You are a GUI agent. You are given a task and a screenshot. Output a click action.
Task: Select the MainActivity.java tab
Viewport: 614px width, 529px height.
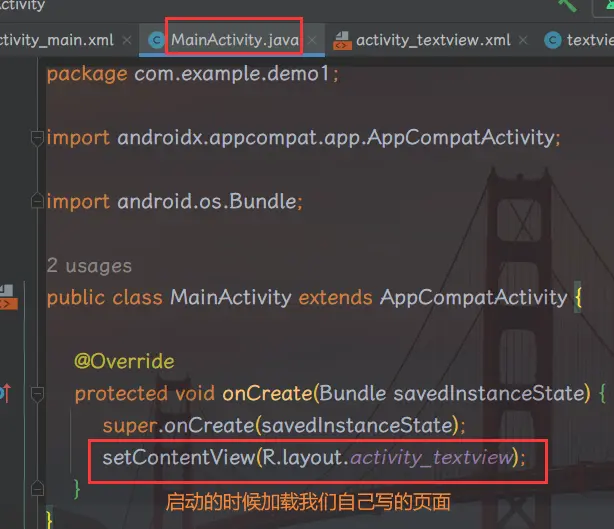coord(234,40)
